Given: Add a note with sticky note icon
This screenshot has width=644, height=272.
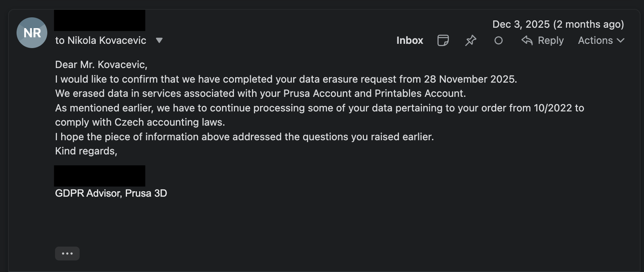Looking at the screenshot, I should 443,40.
